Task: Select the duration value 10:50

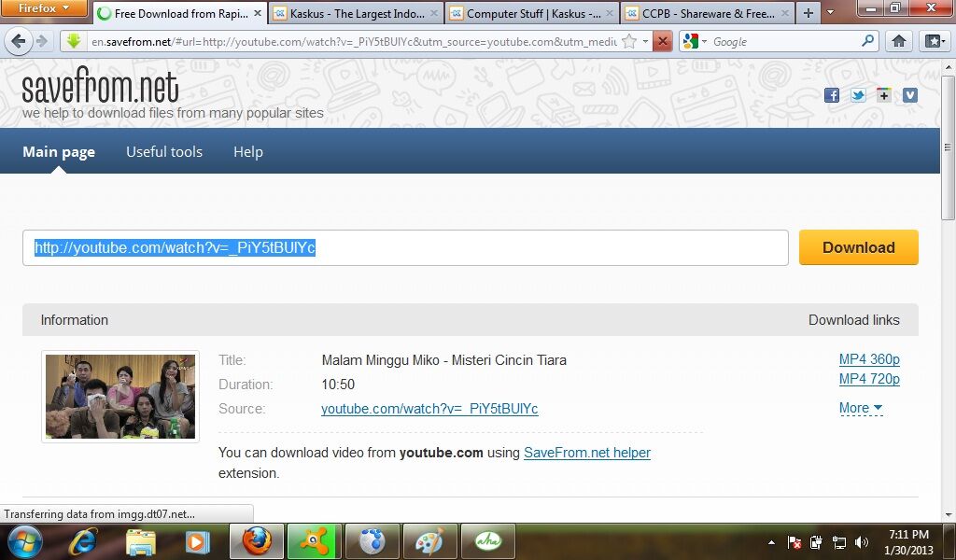Action: [338, 385]
